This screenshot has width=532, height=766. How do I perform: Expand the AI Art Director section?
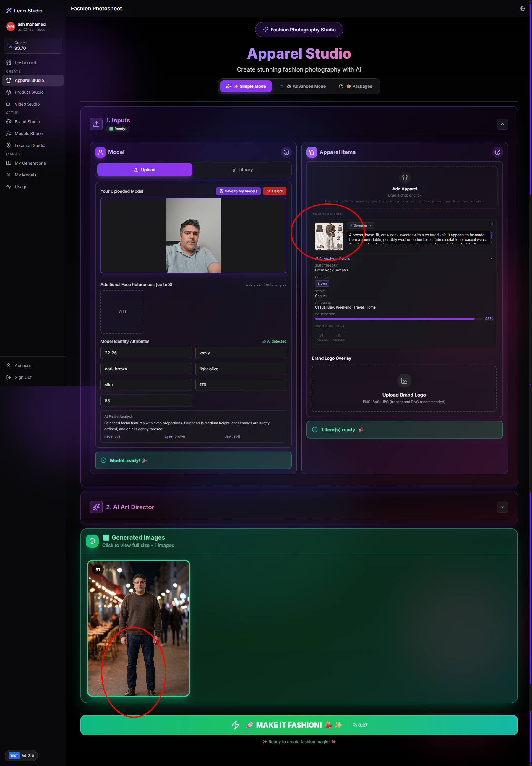[502, 507]
